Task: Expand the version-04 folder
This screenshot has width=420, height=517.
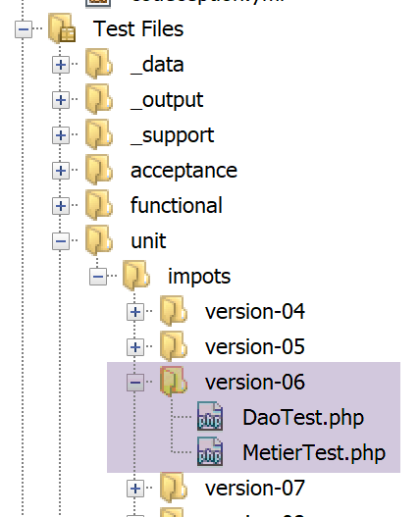Action: [135, 312]
